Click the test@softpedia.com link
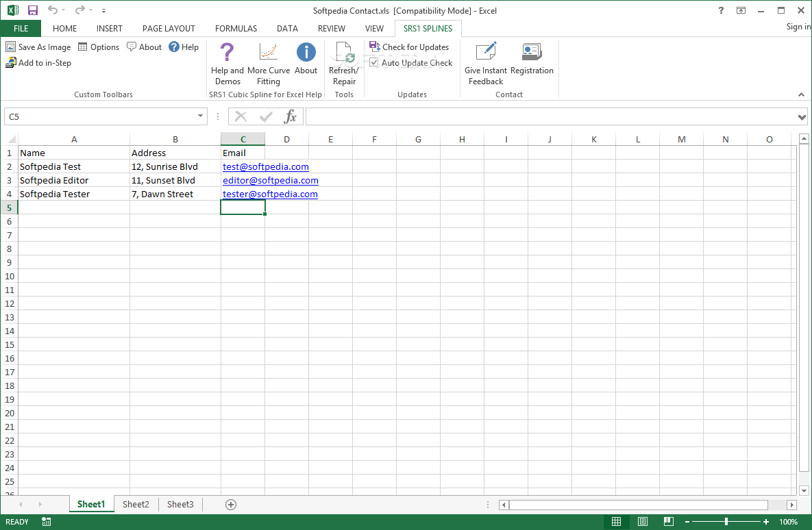The width and height of the screenshot is (812, 530). point(266,166)
